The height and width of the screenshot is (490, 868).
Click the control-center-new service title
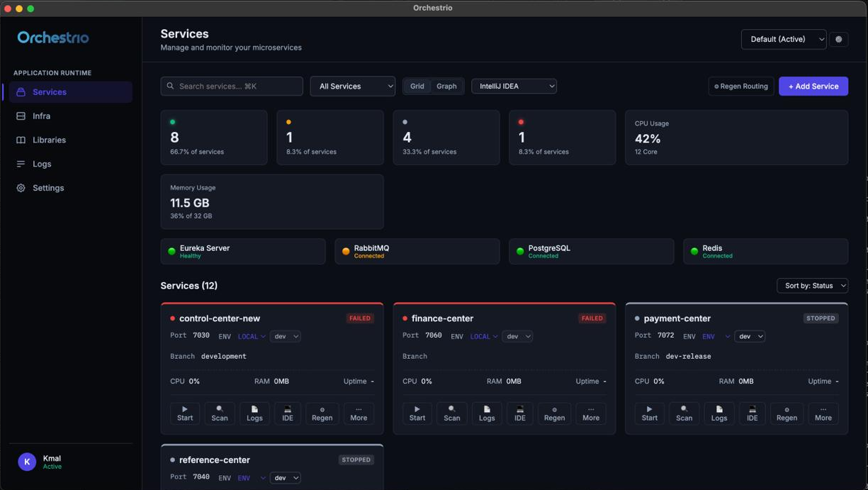click(220, 318)
